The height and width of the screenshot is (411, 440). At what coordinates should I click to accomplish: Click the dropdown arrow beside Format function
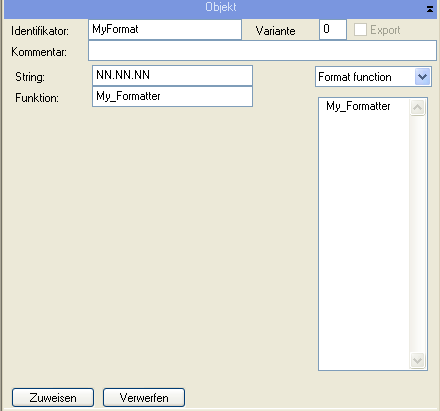[x=422, y=77]
